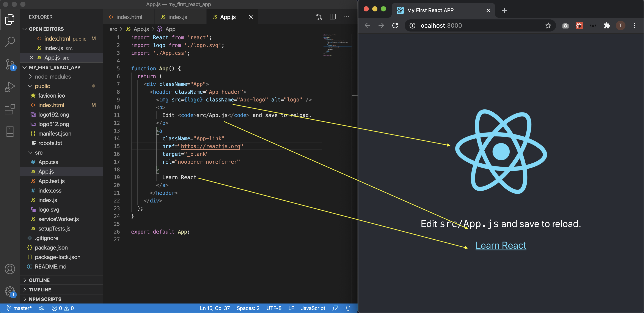
Task: View site information icon in address bar
Action: pos(413,25)
